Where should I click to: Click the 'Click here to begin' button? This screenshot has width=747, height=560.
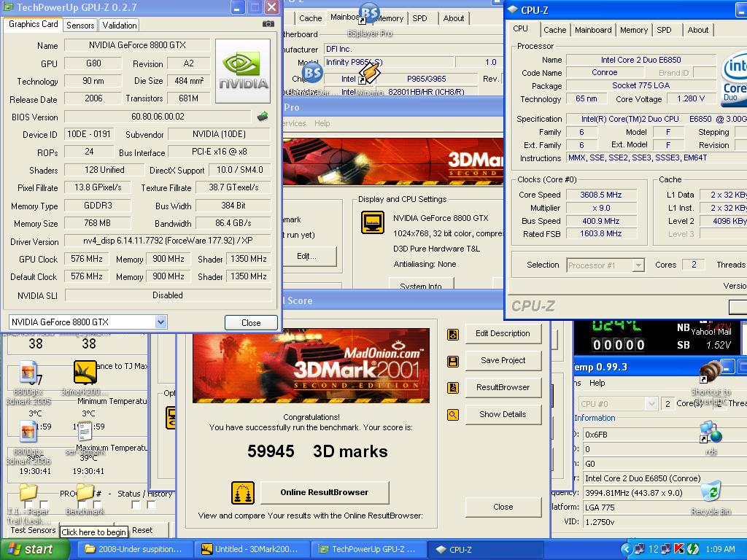click(x=93, y=532)
